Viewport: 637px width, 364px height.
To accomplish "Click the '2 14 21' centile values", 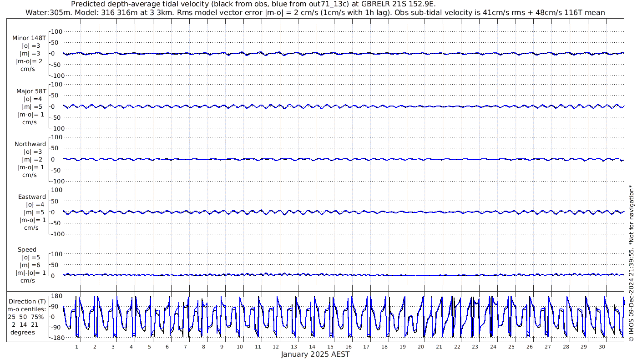I will click(x=25, y=324).
